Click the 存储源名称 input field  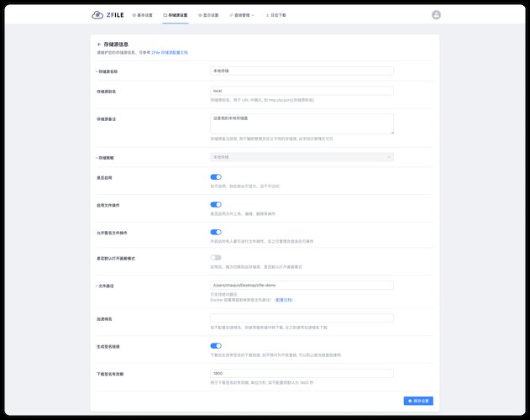pos(302,71)
